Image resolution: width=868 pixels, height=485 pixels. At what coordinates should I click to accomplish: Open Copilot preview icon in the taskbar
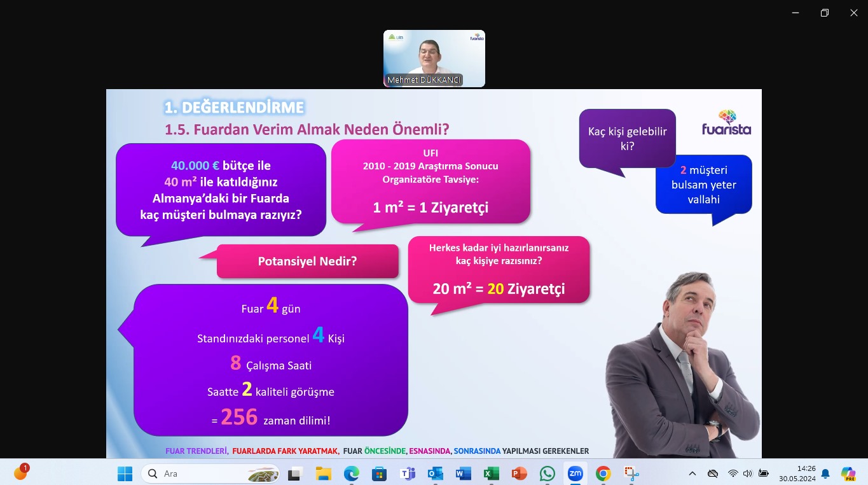coord(848,474)
